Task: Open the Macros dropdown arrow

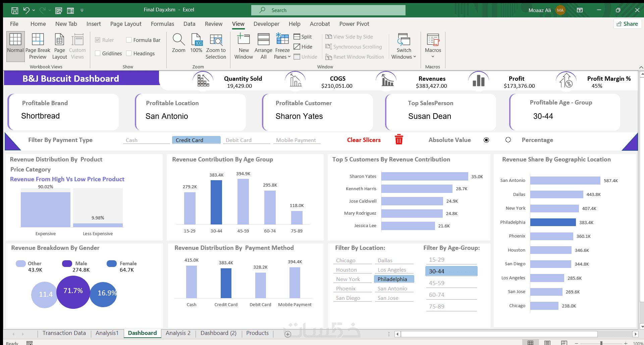Action: 433,57
